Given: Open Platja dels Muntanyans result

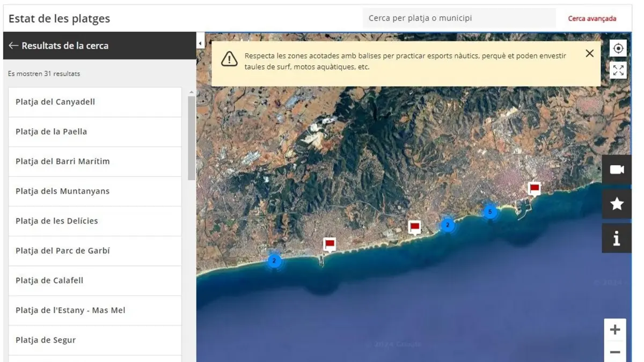Looking at the screenshot, I should (95, 191).
